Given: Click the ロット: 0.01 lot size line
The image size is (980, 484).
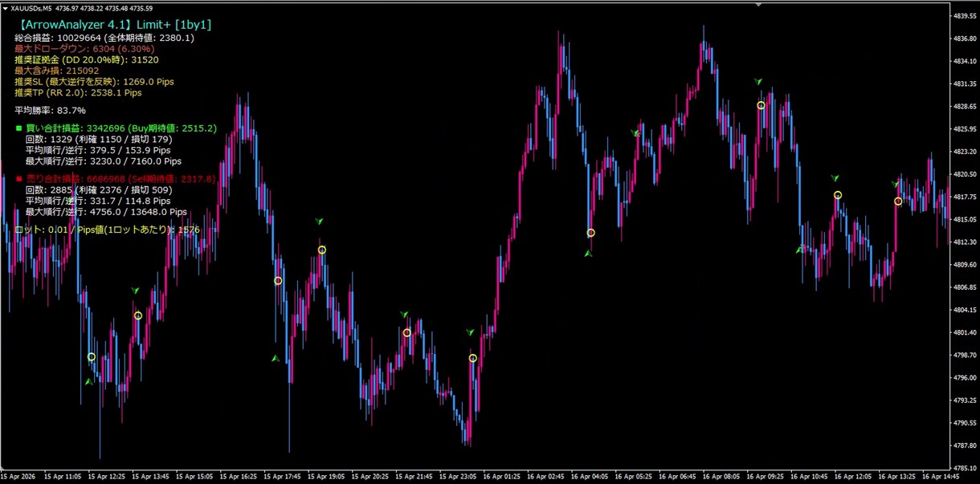Looking at the screenshot, I should (108, 230).
